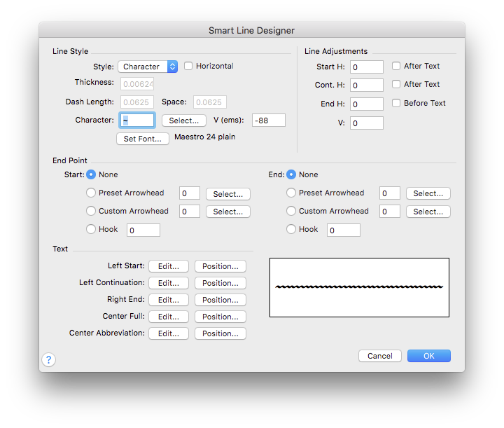The width and height of the screenshot is (504, 428).
Task: Edit the Center Full text
Action: coord(169,317)
